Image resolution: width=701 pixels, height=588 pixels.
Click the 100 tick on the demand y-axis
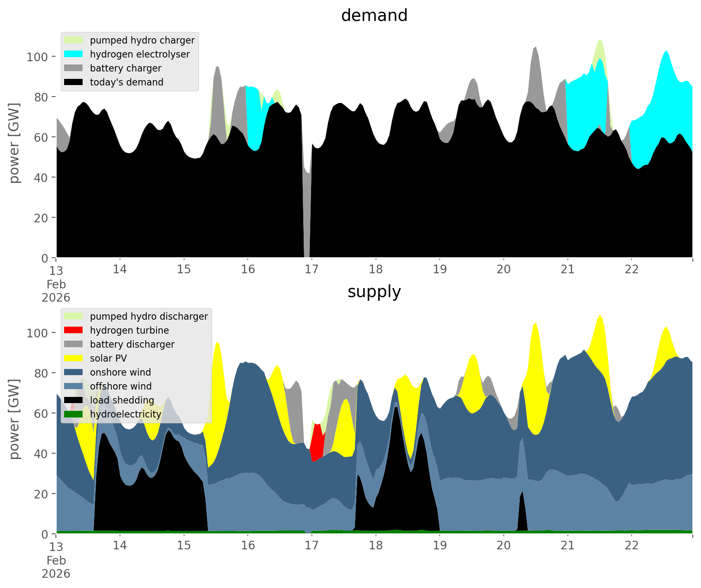[37, 57]
